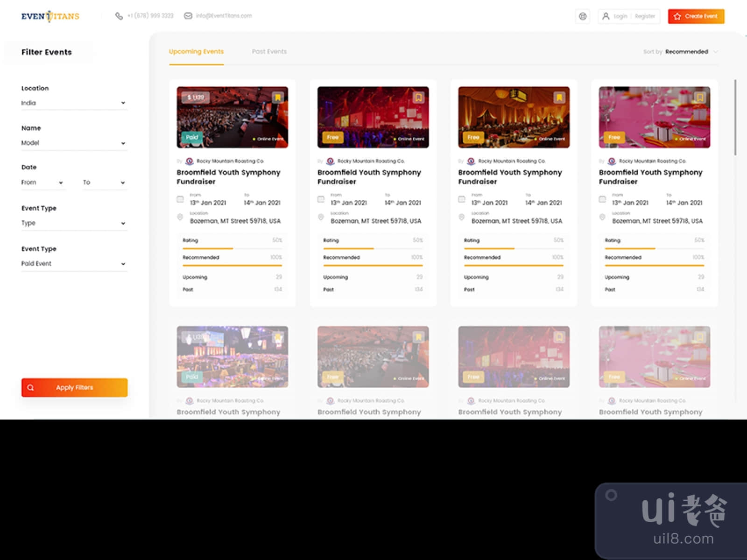This screenshot has width=747, height=560.
Task: Click the globe language icon in header
Action: pos(583,16)
